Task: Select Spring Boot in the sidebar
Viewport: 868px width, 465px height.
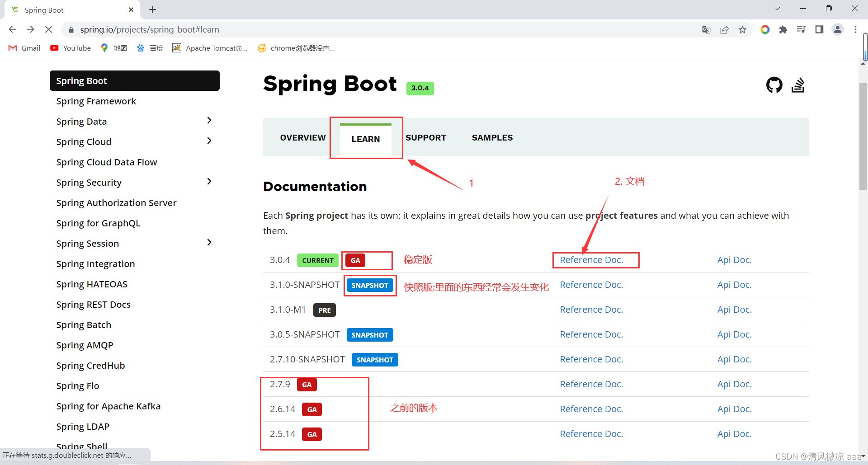Action: click(x=135, y=81)
